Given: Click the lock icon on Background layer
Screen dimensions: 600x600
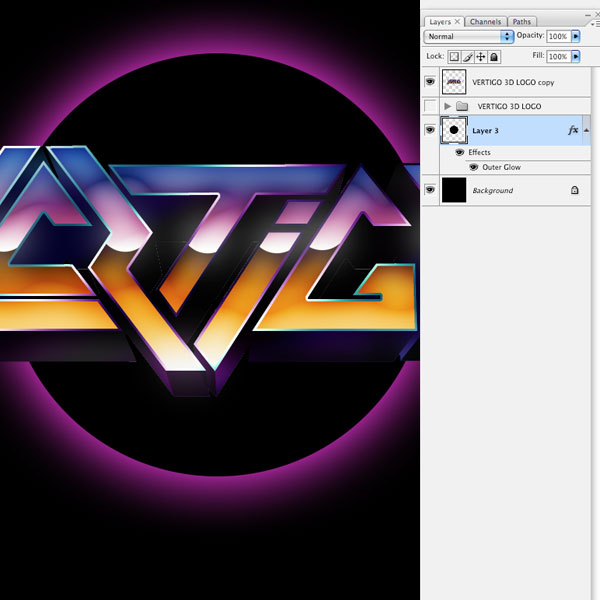Looking at the screenshot, I should click(574, 189).
